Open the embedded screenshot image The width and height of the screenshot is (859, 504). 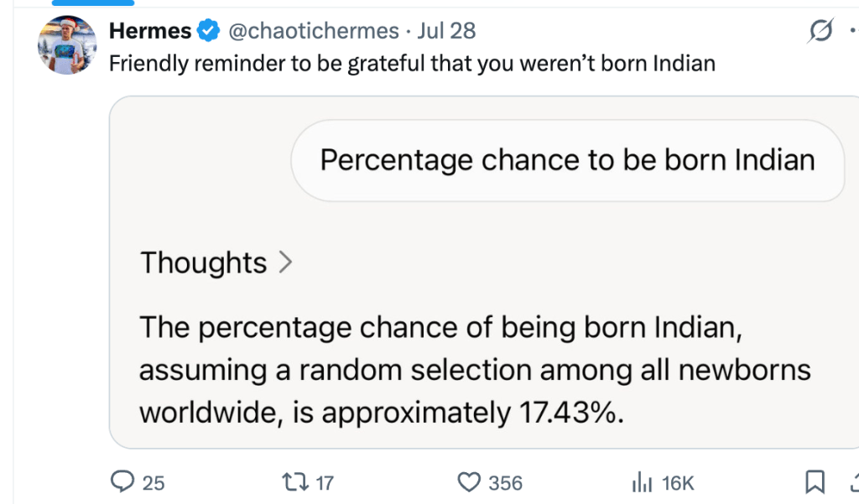484,352
